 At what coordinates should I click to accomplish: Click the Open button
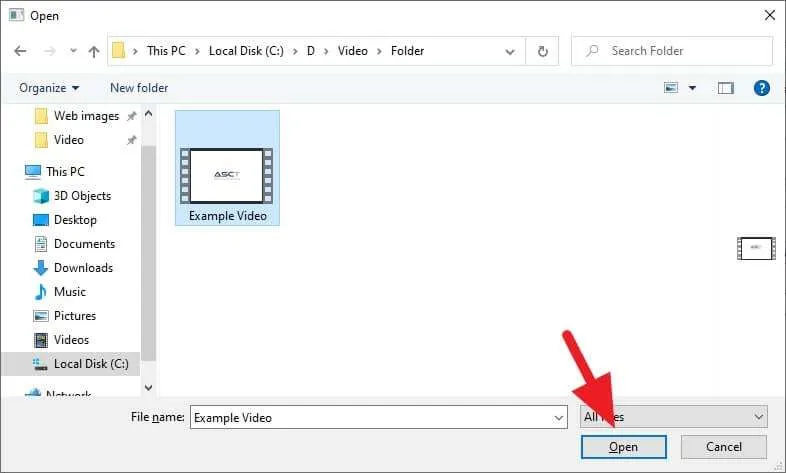(x=624, y=447)
